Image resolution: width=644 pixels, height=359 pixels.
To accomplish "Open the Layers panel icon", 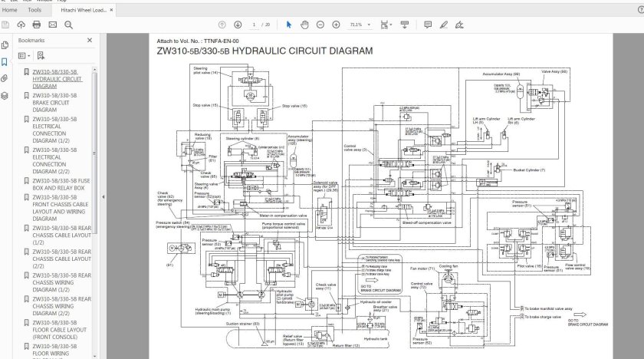I will [5, 96].
